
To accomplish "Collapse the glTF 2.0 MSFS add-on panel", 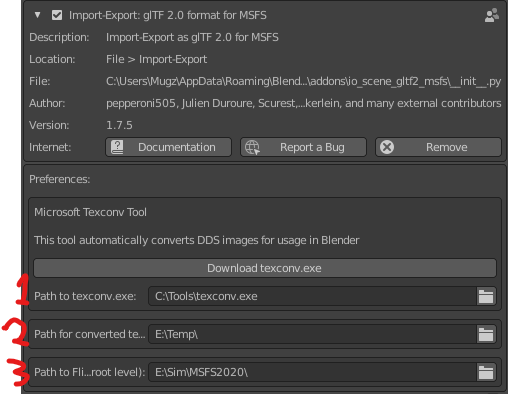I will pos(37,15).
